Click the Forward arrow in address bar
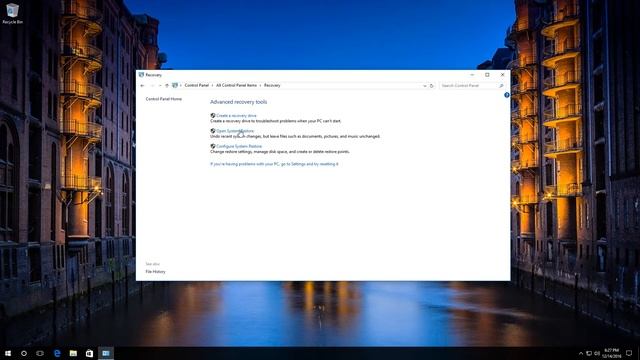 click(x=152, y=86)
